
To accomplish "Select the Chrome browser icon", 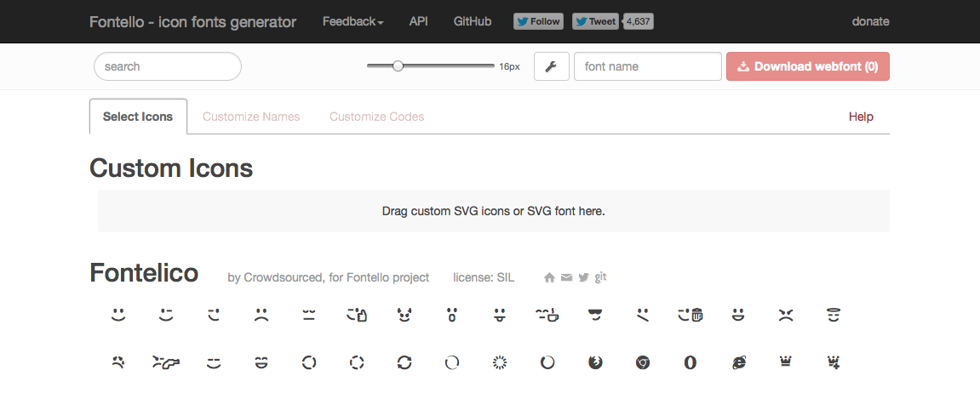I will 643,362.
